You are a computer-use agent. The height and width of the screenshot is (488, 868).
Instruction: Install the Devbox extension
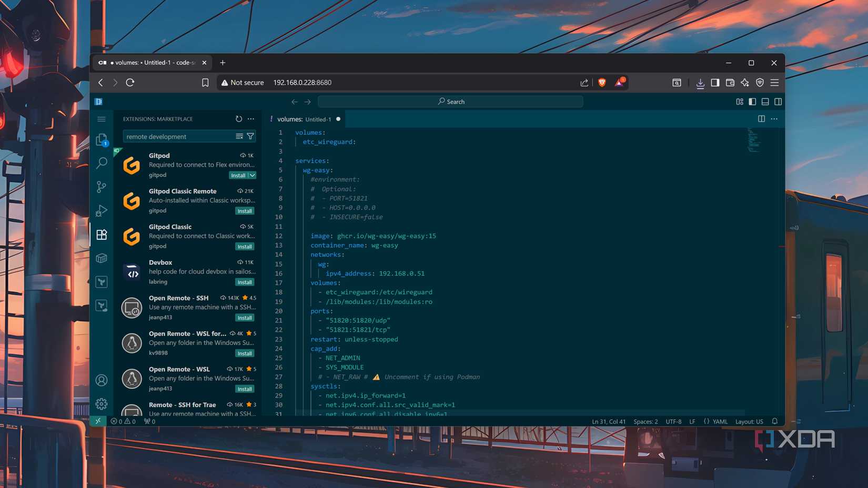point(245,282)
